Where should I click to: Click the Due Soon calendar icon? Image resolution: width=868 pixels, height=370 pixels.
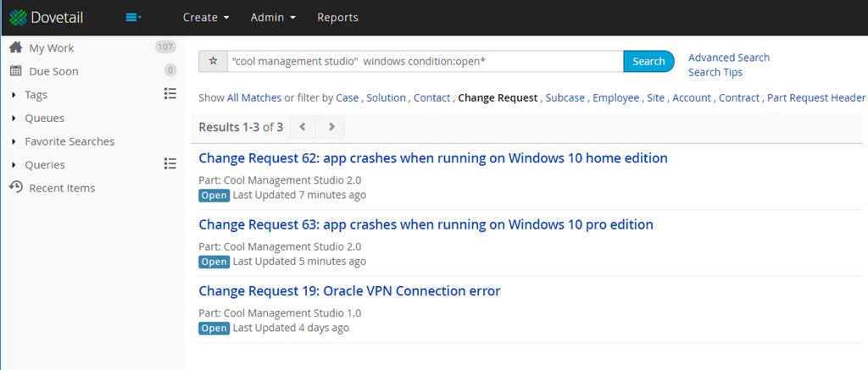[x=15, y=71]
